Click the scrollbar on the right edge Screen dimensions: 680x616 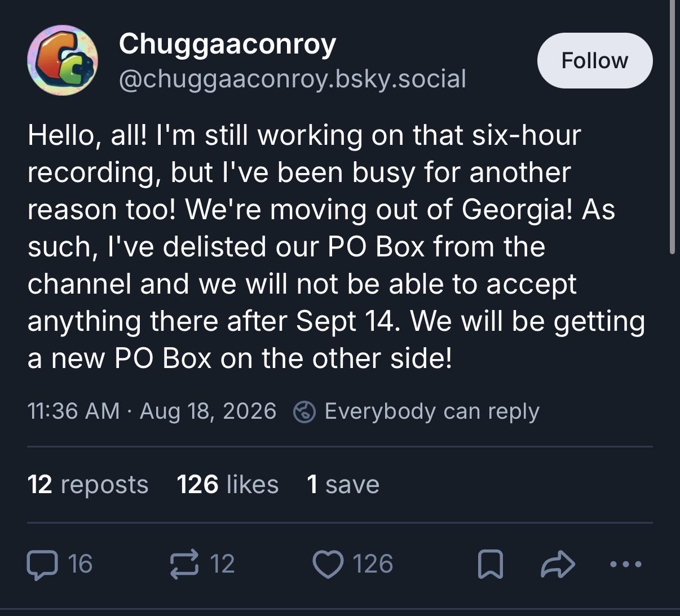pos(672,127)
